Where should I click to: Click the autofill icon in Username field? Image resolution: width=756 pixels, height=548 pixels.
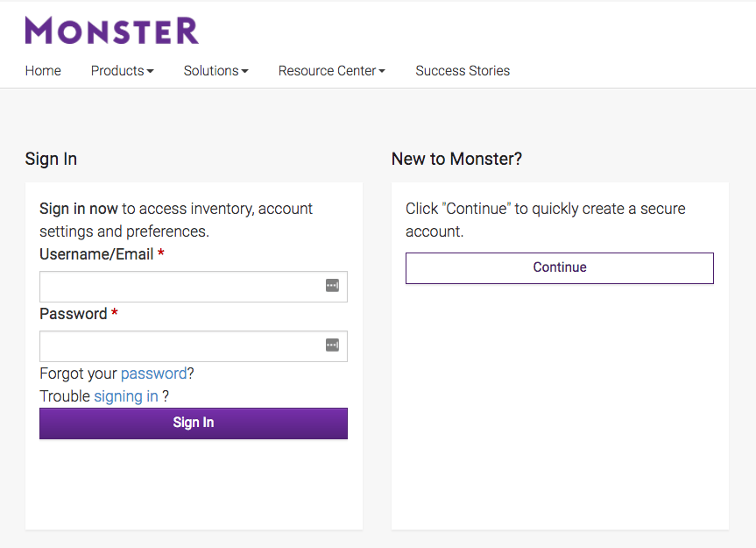[x=332, y=286]
